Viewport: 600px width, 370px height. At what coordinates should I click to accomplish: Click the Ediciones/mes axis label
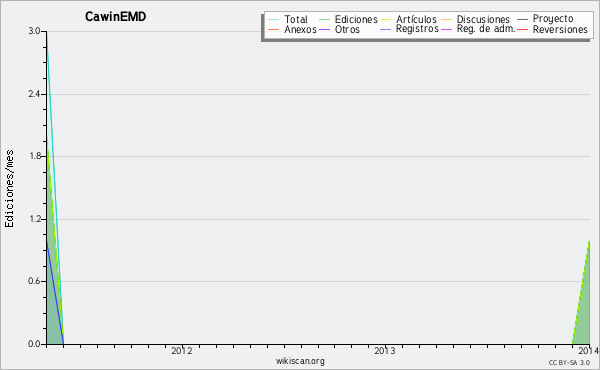[x=9, y=189]
